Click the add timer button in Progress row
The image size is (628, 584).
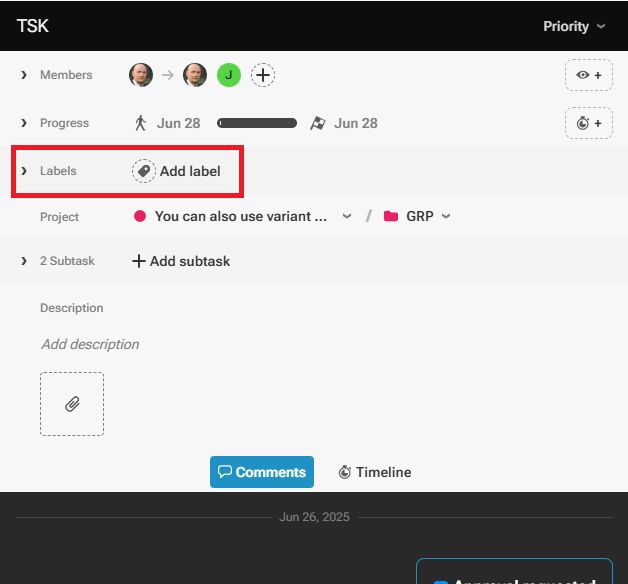click(x=588, y=123)
